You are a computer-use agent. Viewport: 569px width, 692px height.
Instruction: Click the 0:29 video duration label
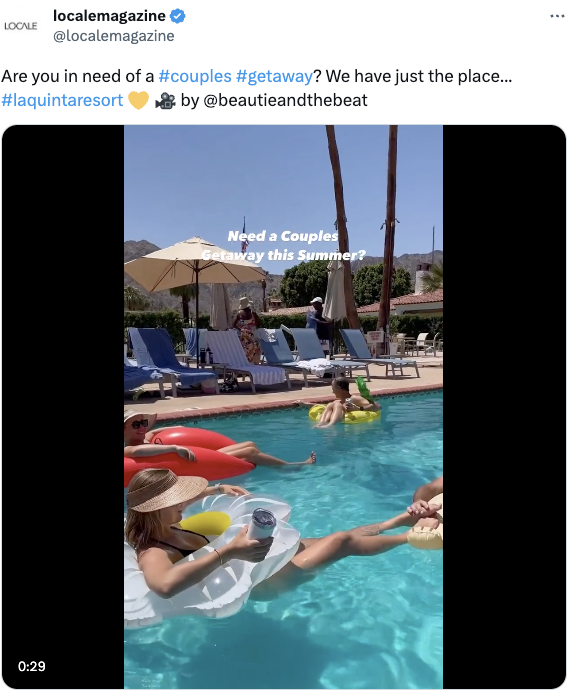click(x=31, y=666)
